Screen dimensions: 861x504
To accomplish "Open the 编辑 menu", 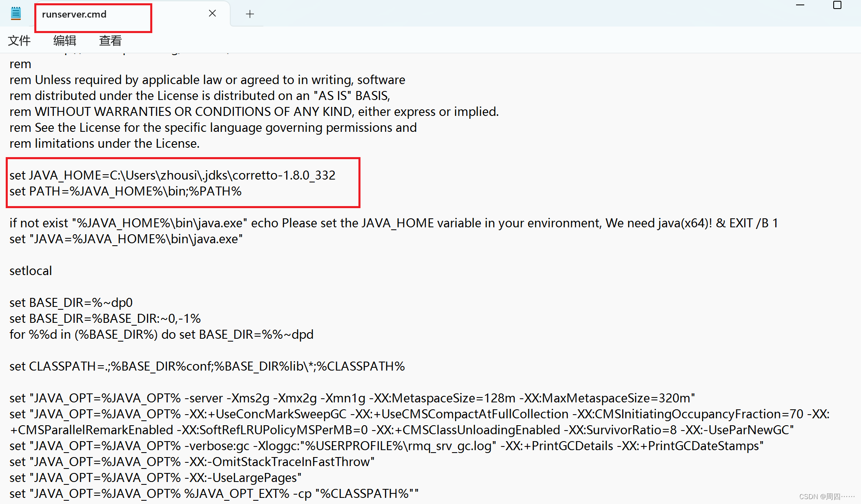I will point(65,40).
